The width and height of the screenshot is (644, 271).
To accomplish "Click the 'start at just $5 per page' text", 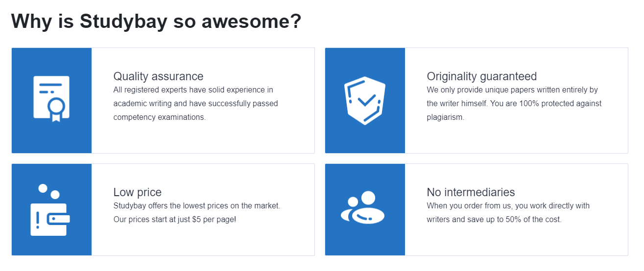I will (195, 219).
